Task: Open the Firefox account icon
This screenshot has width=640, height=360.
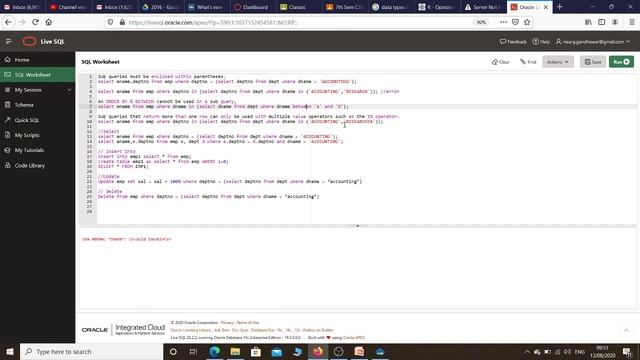Action: point(615,22)
